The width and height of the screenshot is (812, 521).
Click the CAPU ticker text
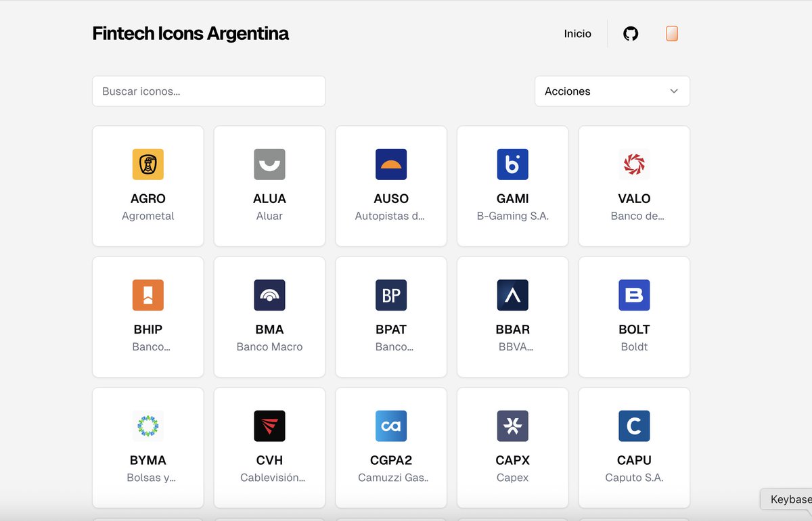coord(634,460)
